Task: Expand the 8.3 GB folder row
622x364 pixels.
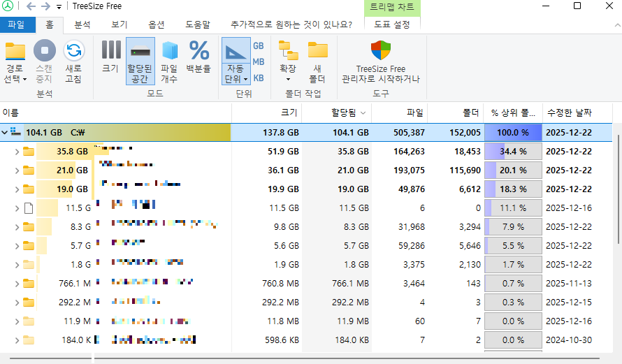Action: coord(17,227)
